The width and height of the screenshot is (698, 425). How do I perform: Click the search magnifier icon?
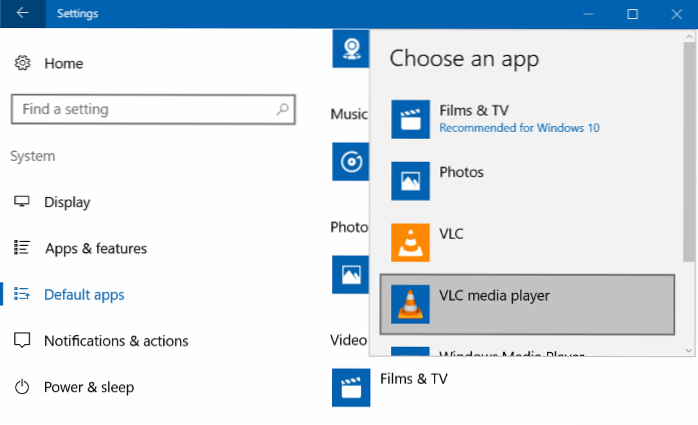(x=283, y=109)
